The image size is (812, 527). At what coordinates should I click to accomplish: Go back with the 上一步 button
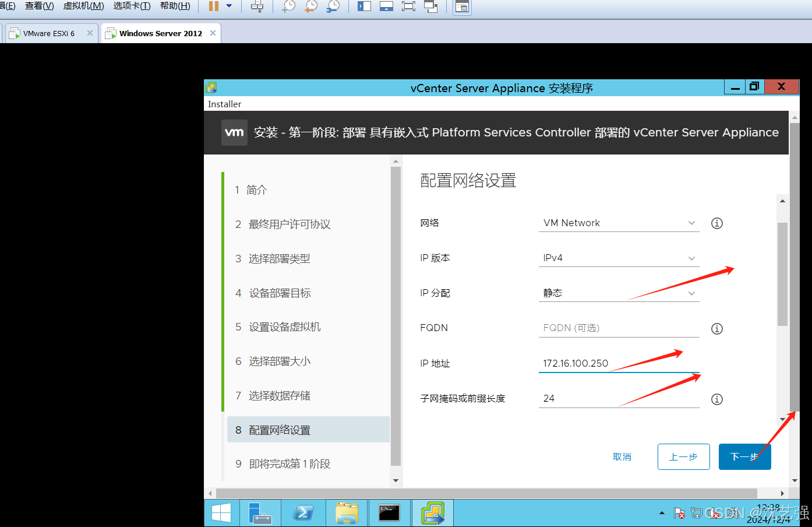pos(683,456)
